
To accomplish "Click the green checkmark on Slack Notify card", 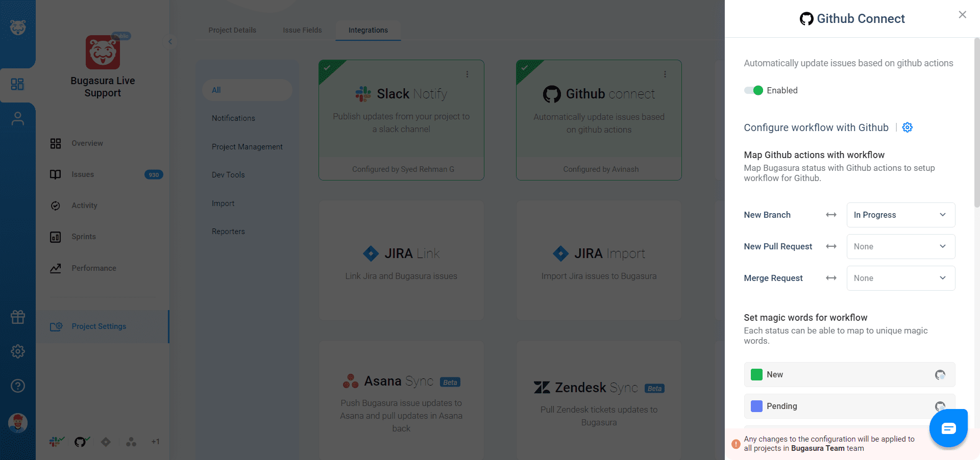I will pos(327,68).
